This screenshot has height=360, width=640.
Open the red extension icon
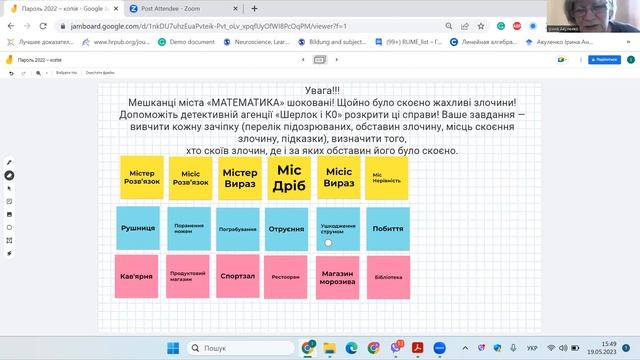tap(517, 26)
